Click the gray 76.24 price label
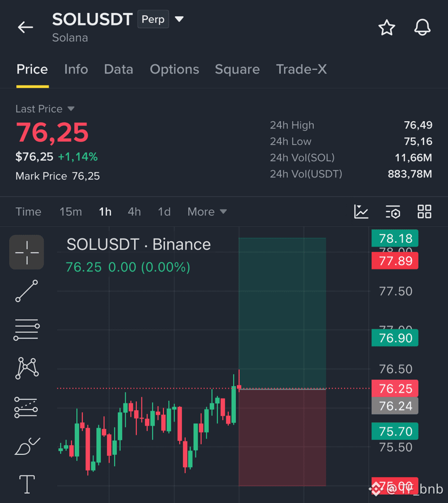This screenshot has height=503, width=448. coord(395,406)
